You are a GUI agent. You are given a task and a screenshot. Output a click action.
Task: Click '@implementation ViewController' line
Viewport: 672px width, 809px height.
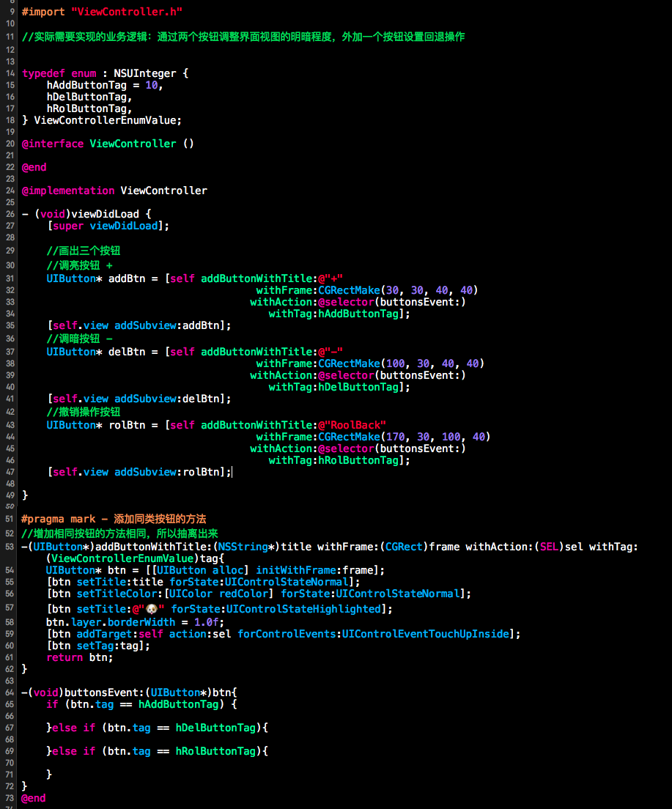114,191
